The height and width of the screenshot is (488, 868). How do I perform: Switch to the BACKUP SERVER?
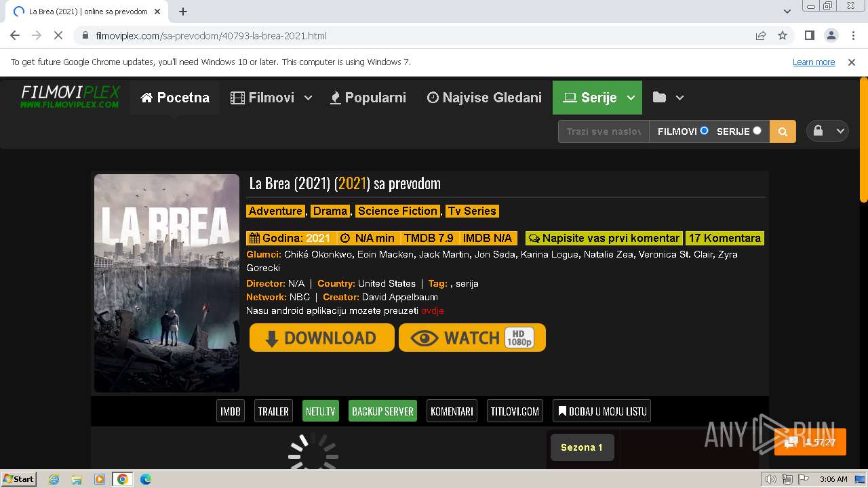click(382, 411)
